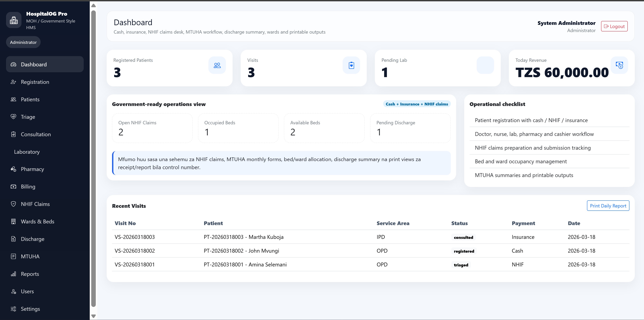The height and width of the screenshot is (320, 644).
Task: Click the Visits clipboard heart icon
Action: click(x=351, y=65)
